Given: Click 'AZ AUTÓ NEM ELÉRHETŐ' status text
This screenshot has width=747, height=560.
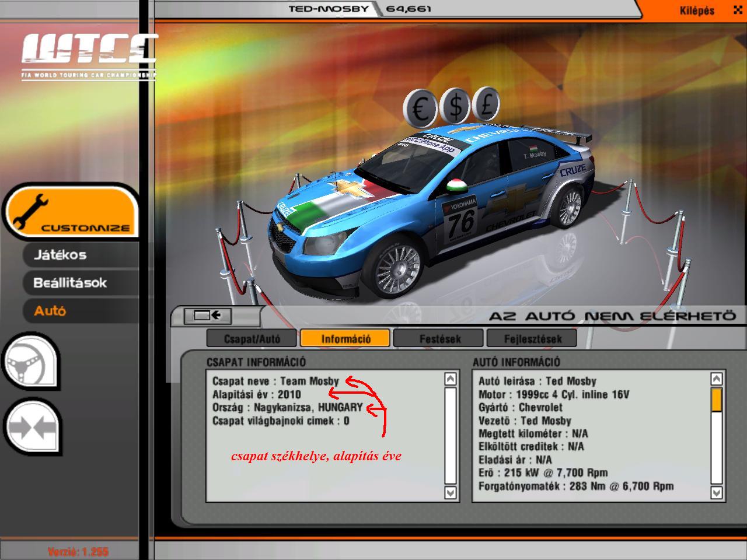Looking at the screenshot, I should pos(612,316).
